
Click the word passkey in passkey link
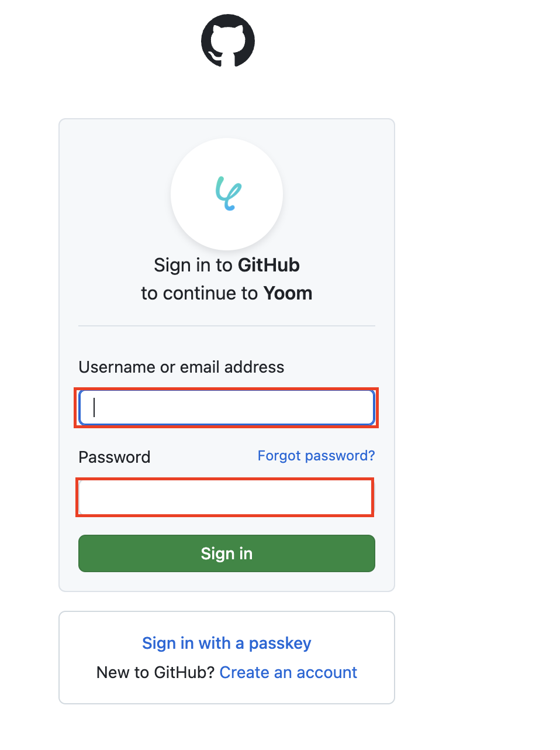click(280, 643)
